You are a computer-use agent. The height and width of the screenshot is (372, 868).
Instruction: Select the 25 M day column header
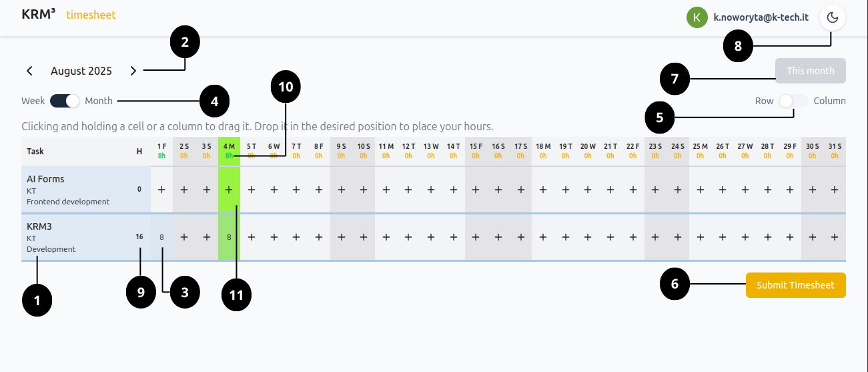coord(700,150)
